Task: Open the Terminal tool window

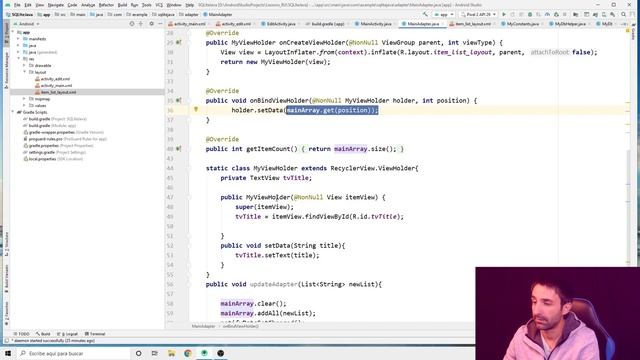Action: (95, 334)
